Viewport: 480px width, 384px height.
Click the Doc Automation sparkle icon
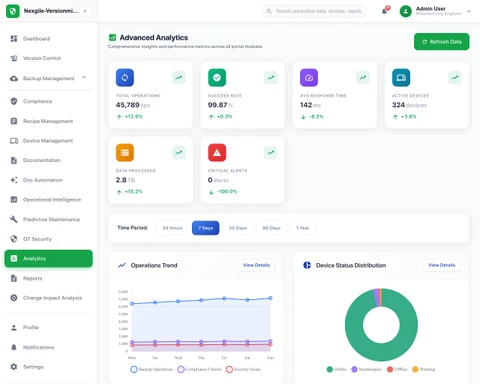[x=14, y=180]
